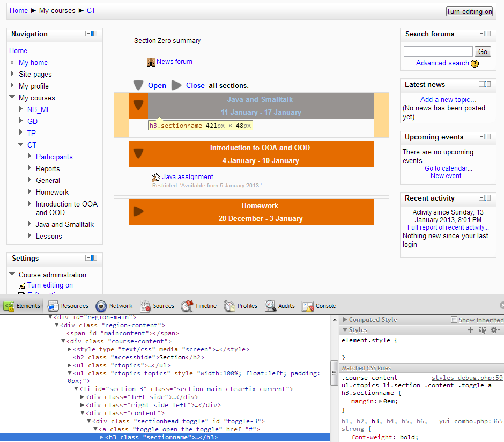
Task: Open Full report of recent activity
Action: click(448, 227)
